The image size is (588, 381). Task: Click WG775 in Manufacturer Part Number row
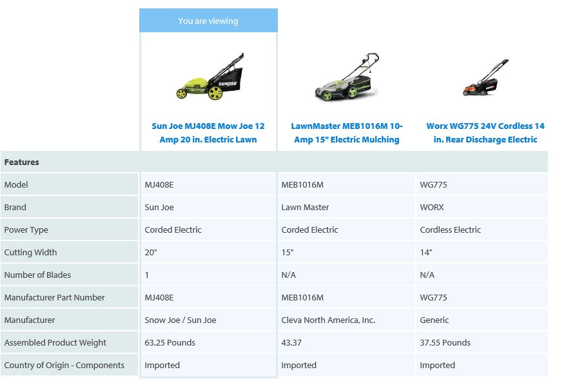click(x=433, y=297)
